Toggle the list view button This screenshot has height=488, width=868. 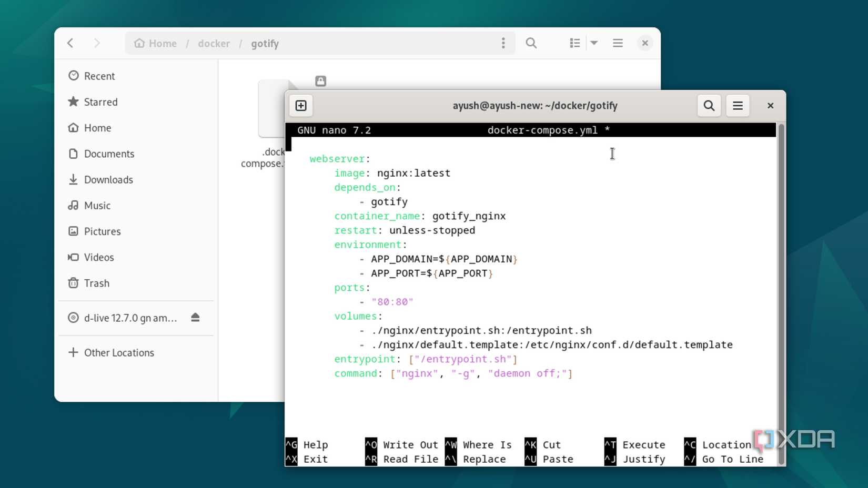(574, 43)
